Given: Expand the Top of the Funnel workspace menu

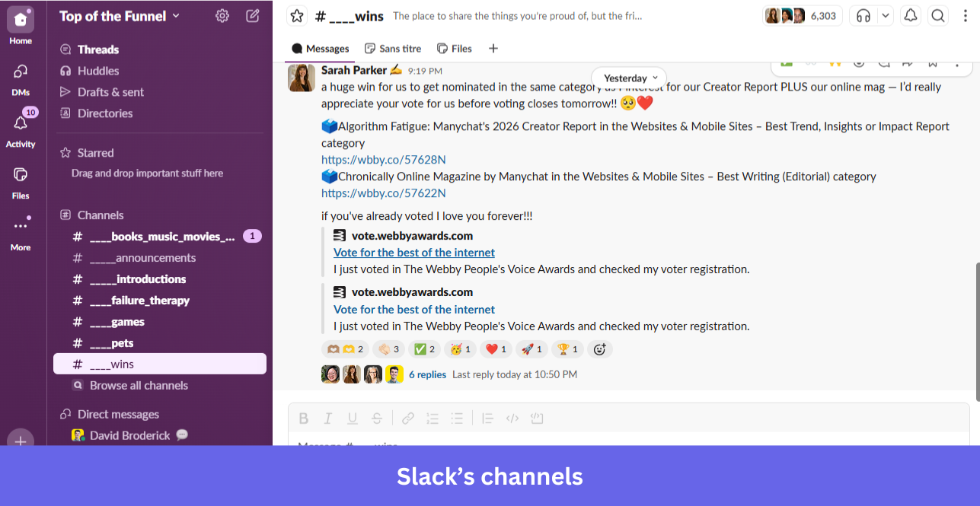Looking at the screenshot, I should 120,15.
